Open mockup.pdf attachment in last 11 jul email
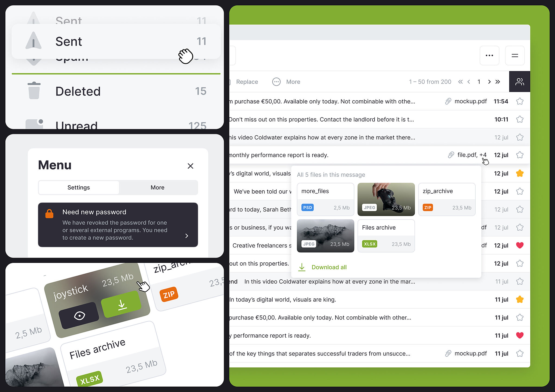This screenshot has height=392, width=555. (x=471, y=353)
